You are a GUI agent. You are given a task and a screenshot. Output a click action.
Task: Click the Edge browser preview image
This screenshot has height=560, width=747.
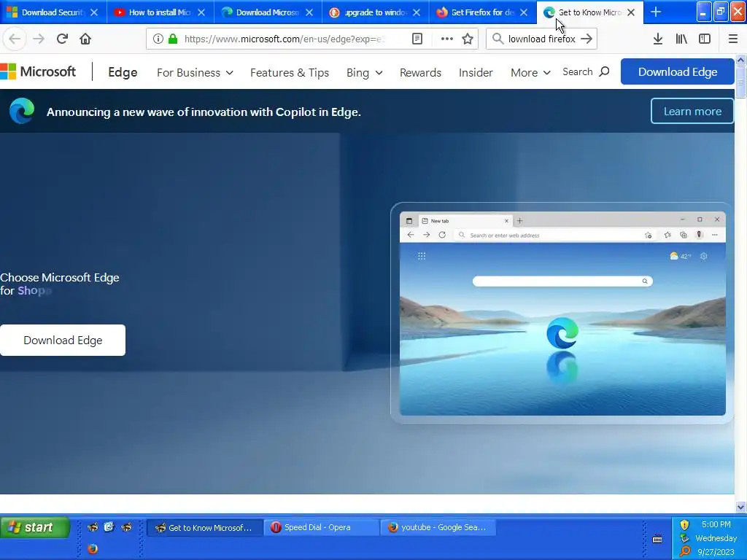click(562, 314)
